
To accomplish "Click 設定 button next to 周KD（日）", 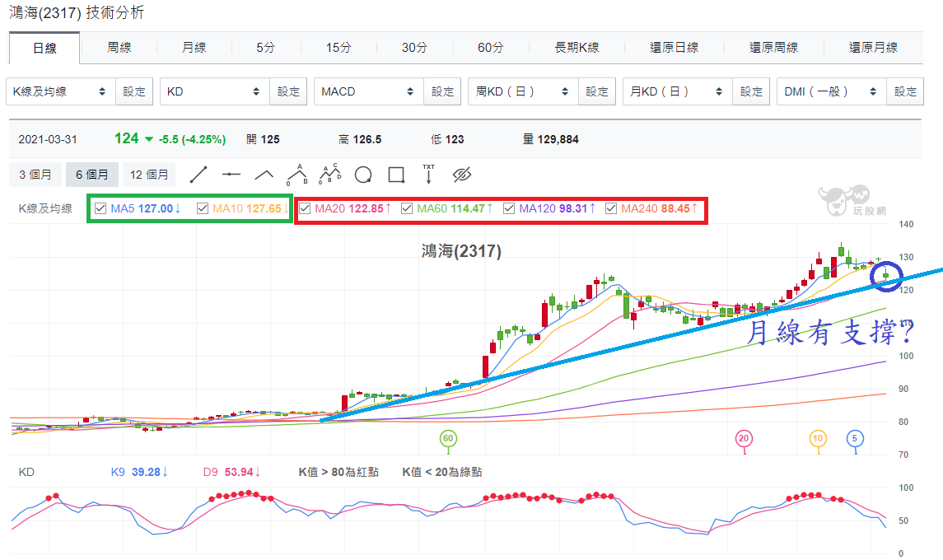I will click(596, 91).
